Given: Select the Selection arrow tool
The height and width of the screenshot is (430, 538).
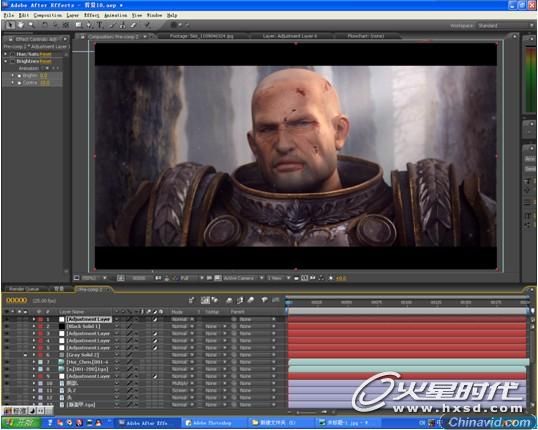Looking at the screenshot, I should pos(10,25).
